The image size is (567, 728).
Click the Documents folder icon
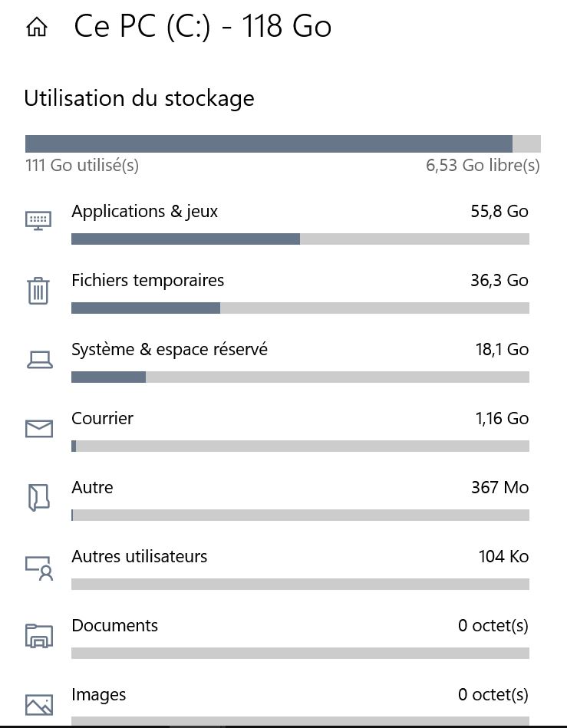(39, 636)
